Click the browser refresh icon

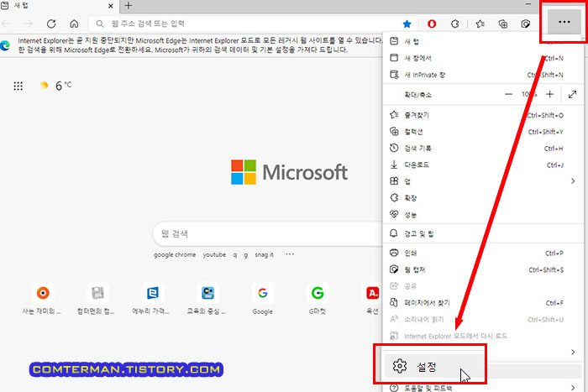pos(51,24)
